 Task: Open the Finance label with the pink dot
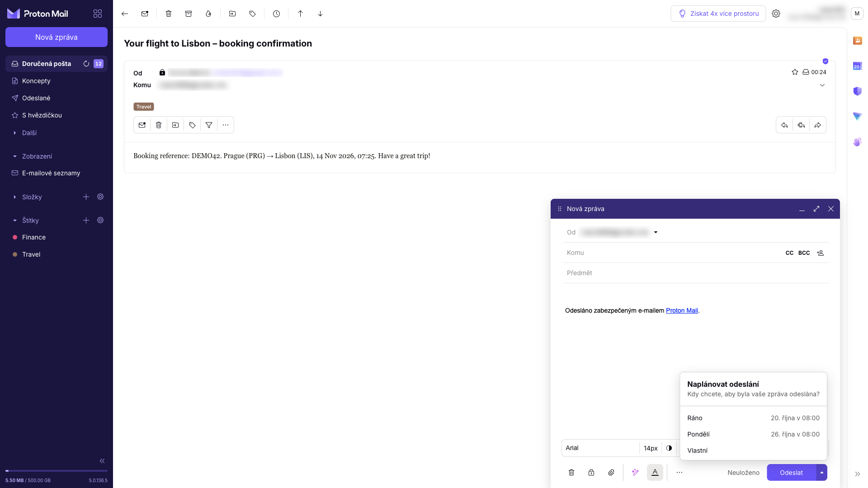[57, 237]
